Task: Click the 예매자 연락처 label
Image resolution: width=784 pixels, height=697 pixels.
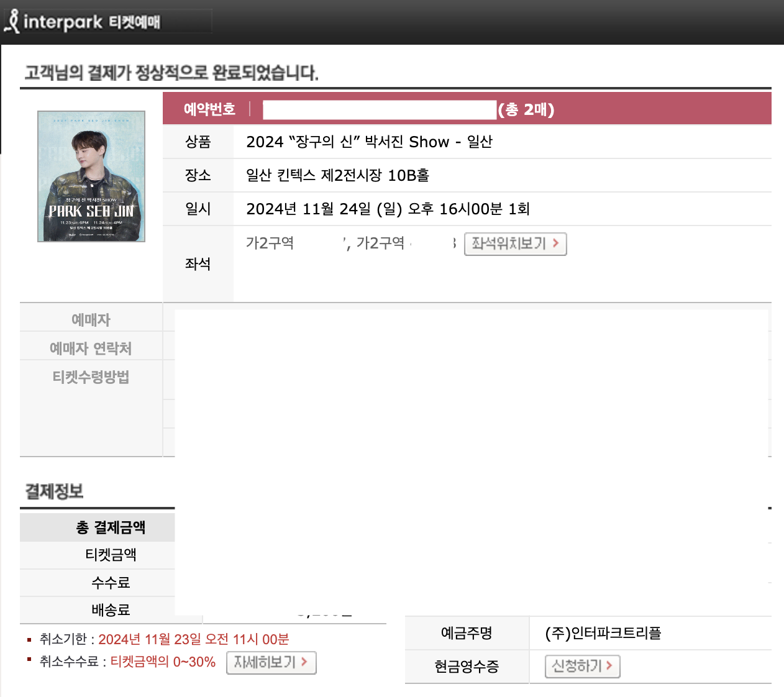Action: (x=91, y=348)
